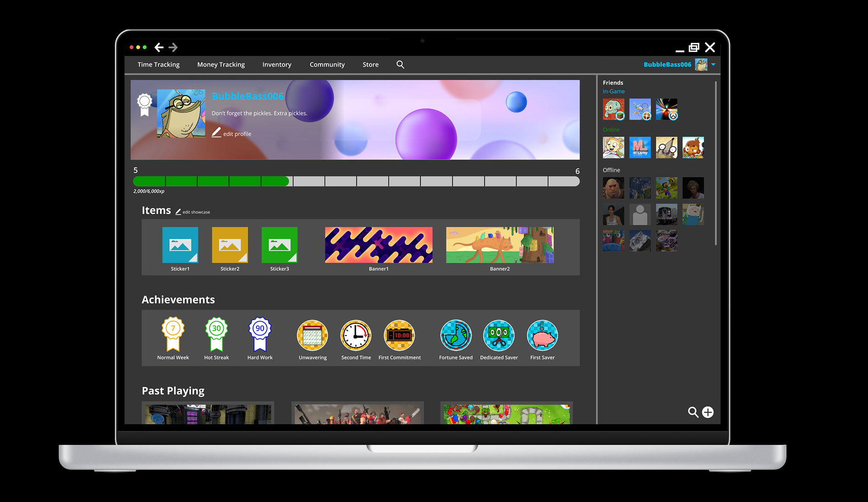Viewport: 868px width, 502px height.
Task: Click the edit profile link
Action: pyautogui.click(x=237, y=134)
